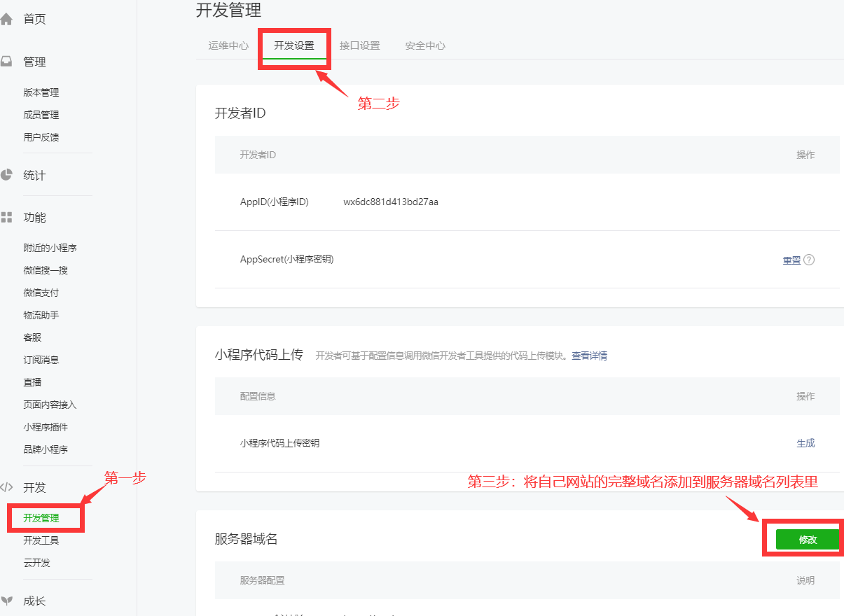The width and height of the screenshot is (844, 616).
Task: Click the 功能 grid icon in the sidebar
Action: pos(8,217)
